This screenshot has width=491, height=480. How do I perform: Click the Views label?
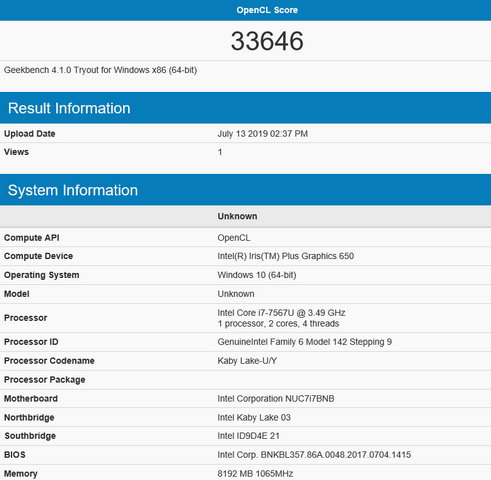[x=16, y=152]
